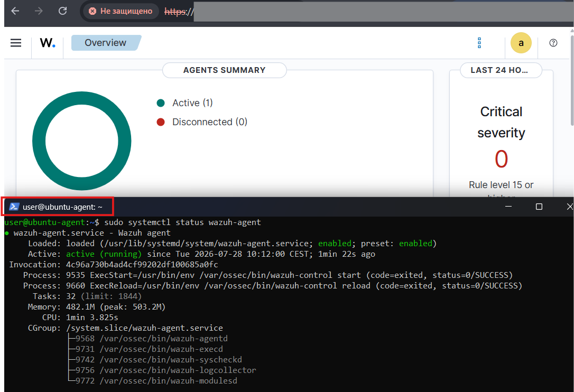Minimize the terminal window
Image resolution: width=574 pixels, height=392 pixels.
(x=508, y=207)
